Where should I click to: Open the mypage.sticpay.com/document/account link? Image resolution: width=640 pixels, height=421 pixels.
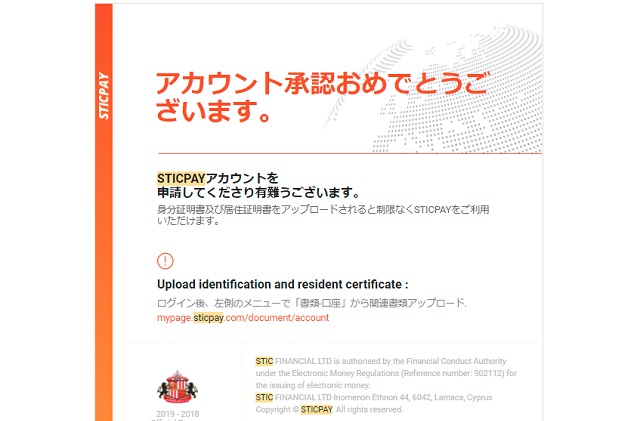[x=243, y=318]
